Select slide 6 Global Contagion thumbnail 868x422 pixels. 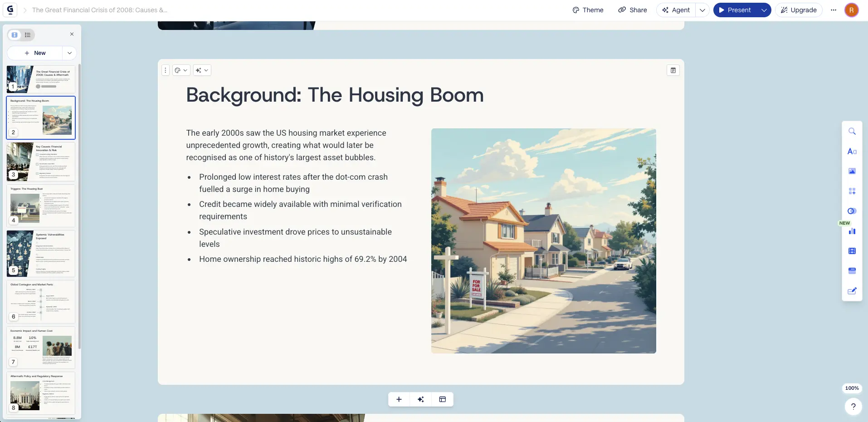point(41,301)
